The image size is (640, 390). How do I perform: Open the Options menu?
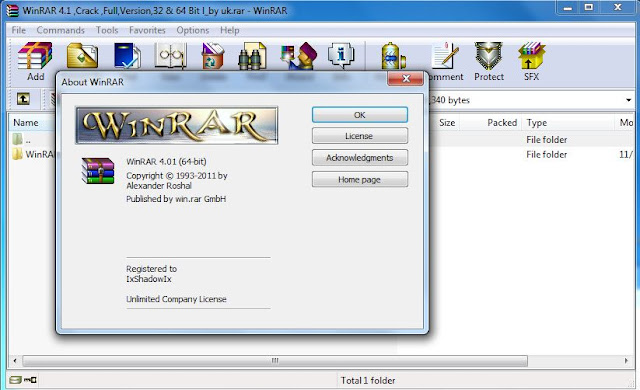coord(193,30)
